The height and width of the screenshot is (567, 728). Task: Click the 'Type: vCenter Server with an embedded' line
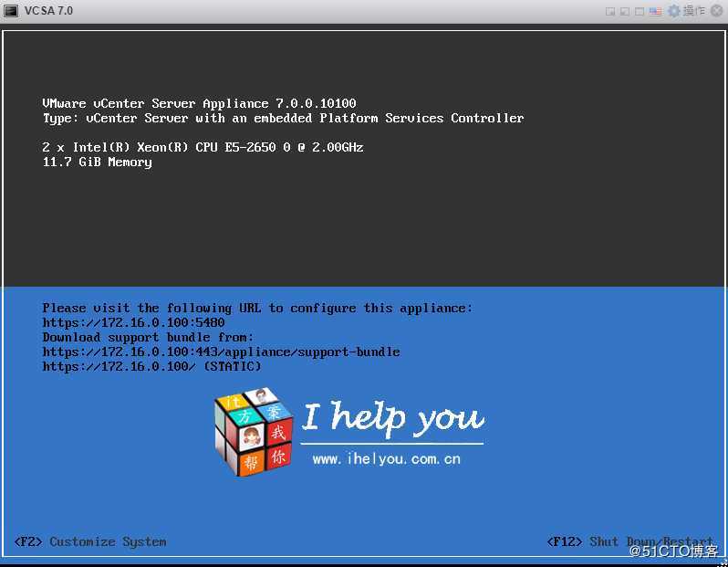click(283, 118)
